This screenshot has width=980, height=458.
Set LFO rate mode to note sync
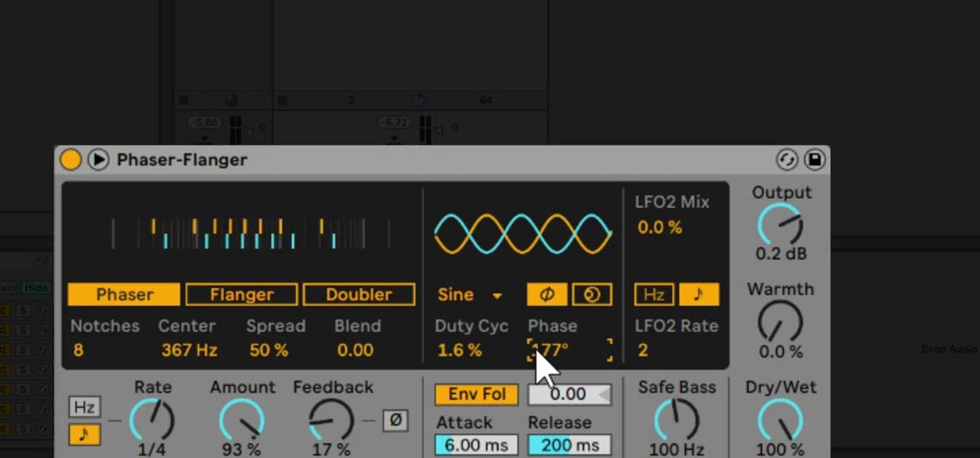(84, 435)
